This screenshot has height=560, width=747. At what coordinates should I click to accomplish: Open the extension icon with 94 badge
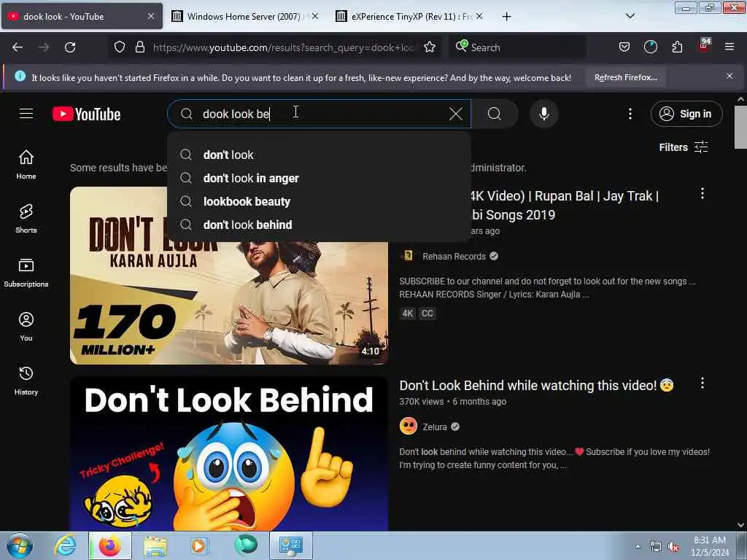(x=704, y=46)
